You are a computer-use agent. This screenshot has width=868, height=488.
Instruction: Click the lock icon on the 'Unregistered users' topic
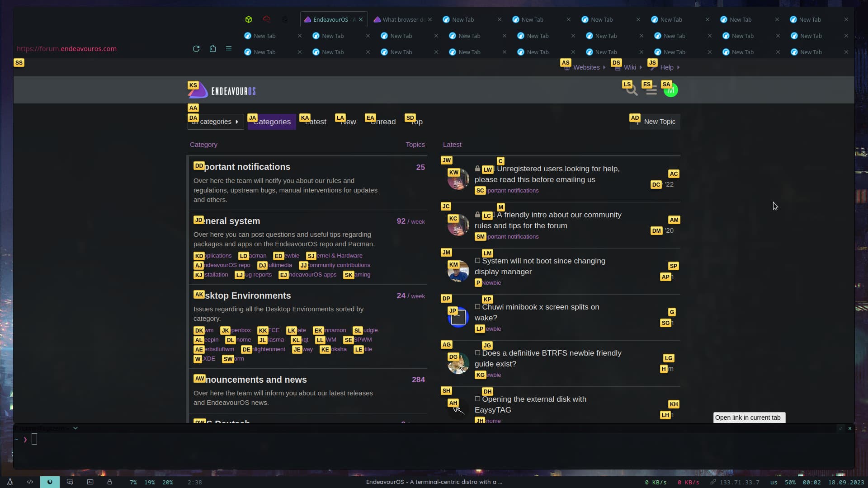tap(477, 169)
